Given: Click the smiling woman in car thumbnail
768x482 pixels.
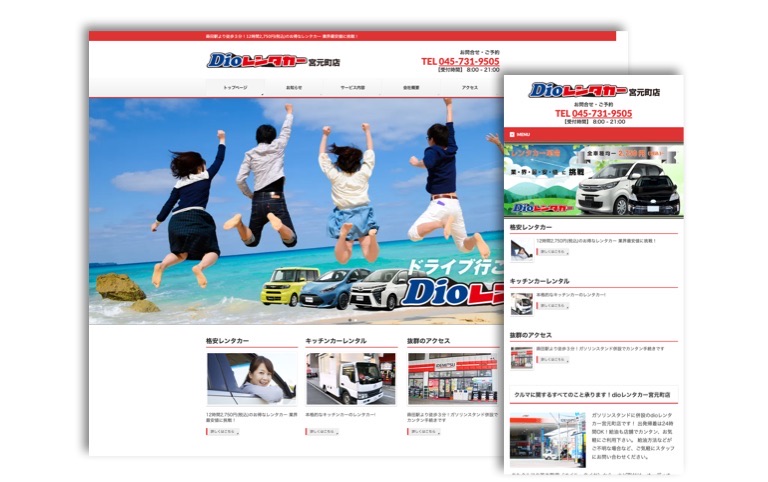Looking at the screenshot, I should pyautogui.click(x=251, y=378).
